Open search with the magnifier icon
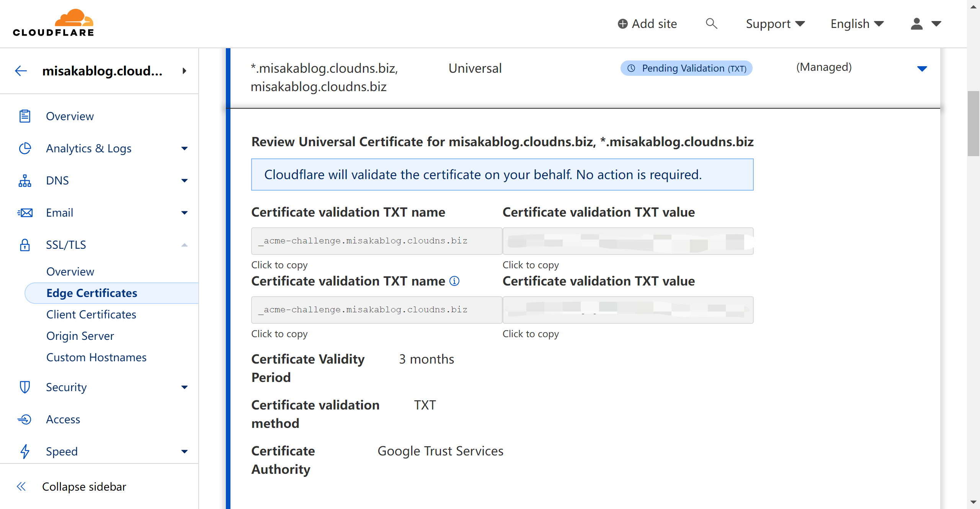980x509 pixels. click(711, 24)
